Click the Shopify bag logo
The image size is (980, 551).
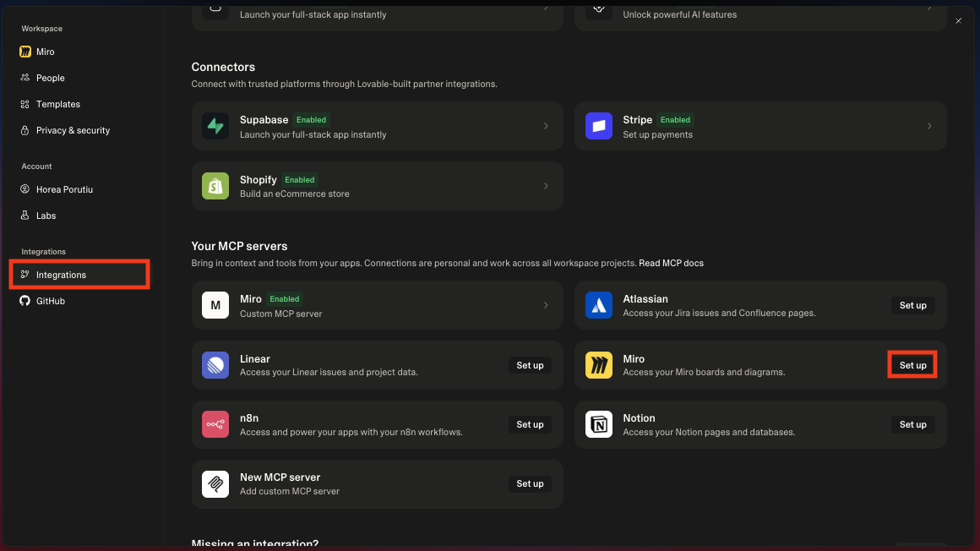(215, 186)
